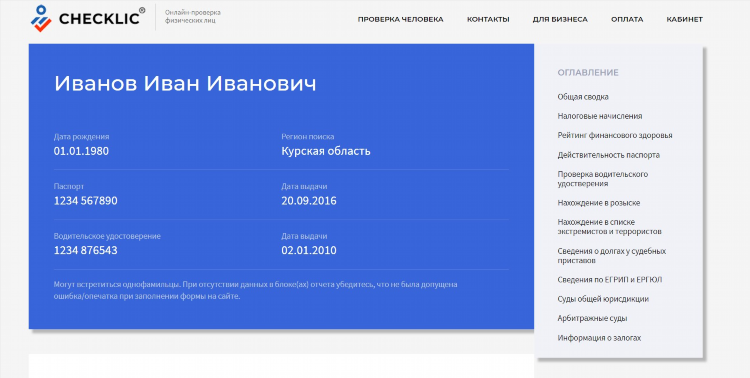Screen dimensions: 750x378
Task: Jump to Общая сводка section
Action: coord(583,97)
